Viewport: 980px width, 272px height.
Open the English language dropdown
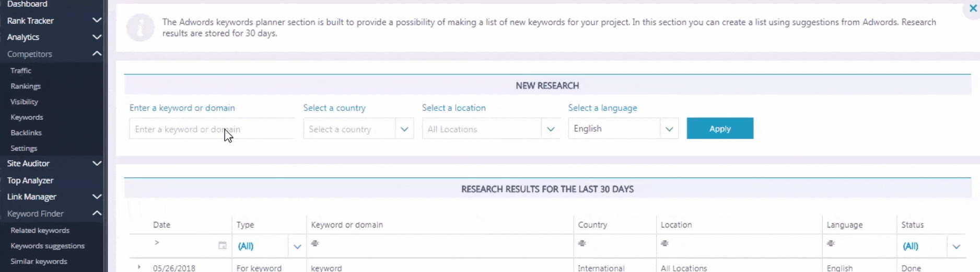[669, 129]
